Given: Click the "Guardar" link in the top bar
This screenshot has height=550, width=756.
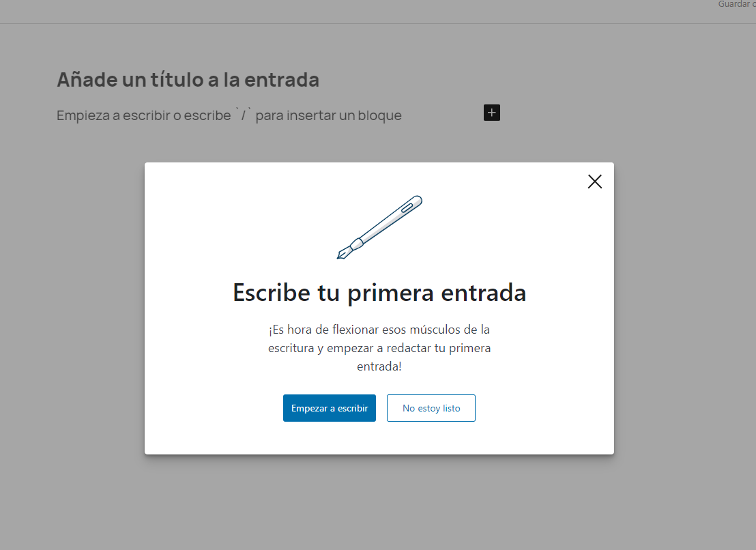Looking at the screenshot, I should pos(737,4).
